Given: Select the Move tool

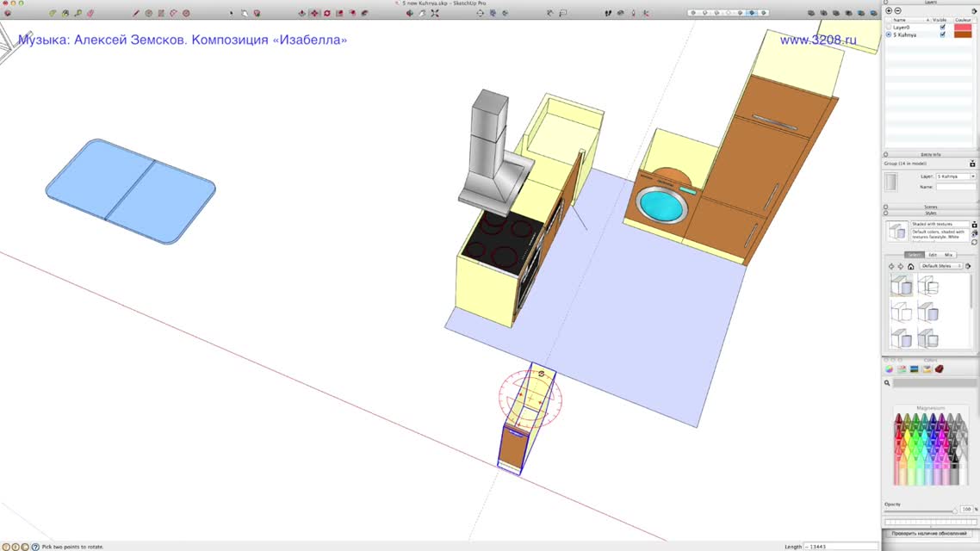Looking at the screenshot, I should click(x=314, y=13).
